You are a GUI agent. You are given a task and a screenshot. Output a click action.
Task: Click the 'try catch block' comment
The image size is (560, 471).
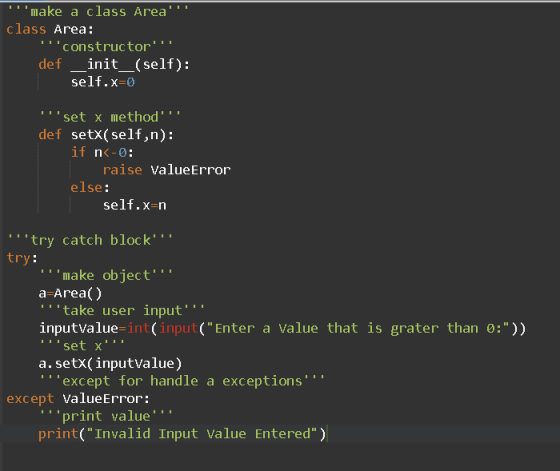[90, 240]
